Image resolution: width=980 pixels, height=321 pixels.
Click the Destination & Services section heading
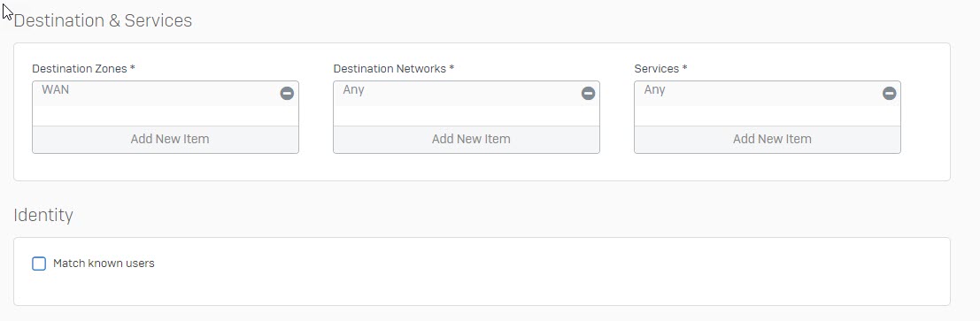click(x=103, y=20)
